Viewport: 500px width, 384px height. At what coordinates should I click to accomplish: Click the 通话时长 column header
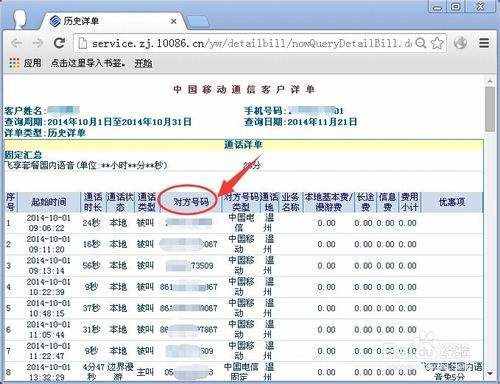click(x=92, y=202)
